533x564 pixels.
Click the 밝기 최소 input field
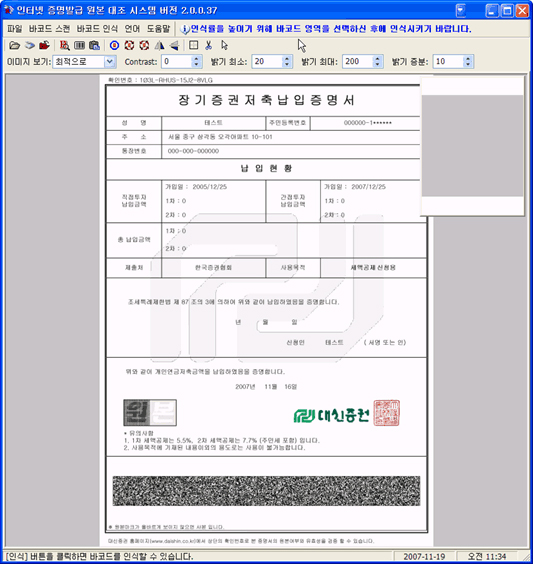(267, 62)
